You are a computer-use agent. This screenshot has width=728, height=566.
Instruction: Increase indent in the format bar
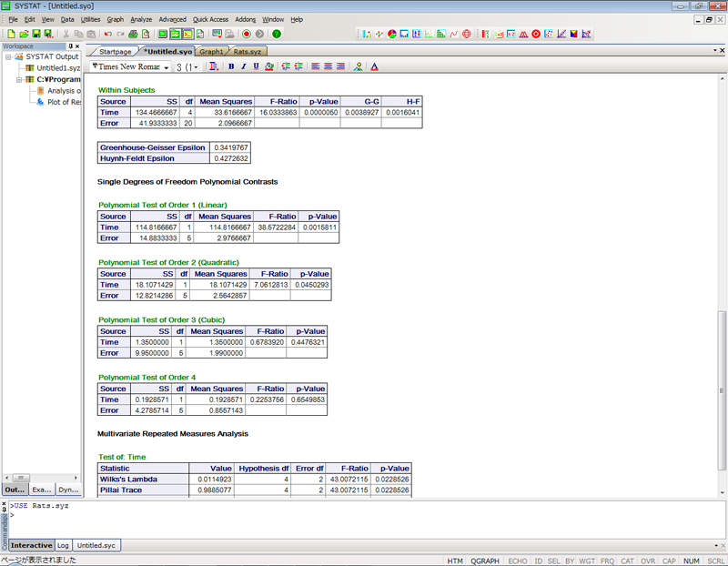tap(298, 66)
